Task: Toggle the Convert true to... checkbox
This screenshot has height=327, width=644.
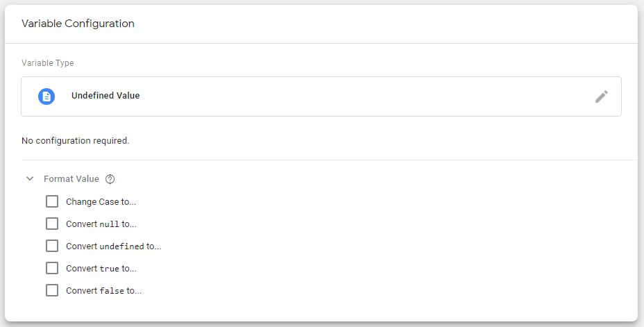Action: point(52,268)
